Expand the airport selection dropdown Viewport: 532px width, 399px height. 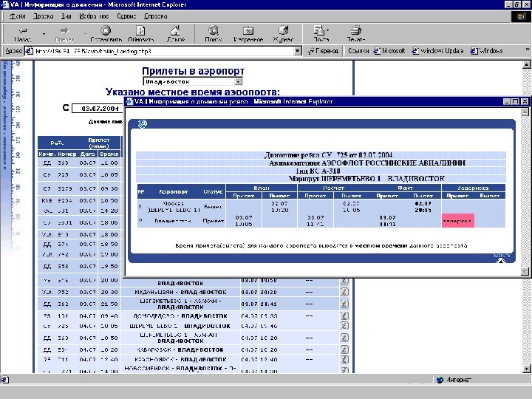point(238,81)
